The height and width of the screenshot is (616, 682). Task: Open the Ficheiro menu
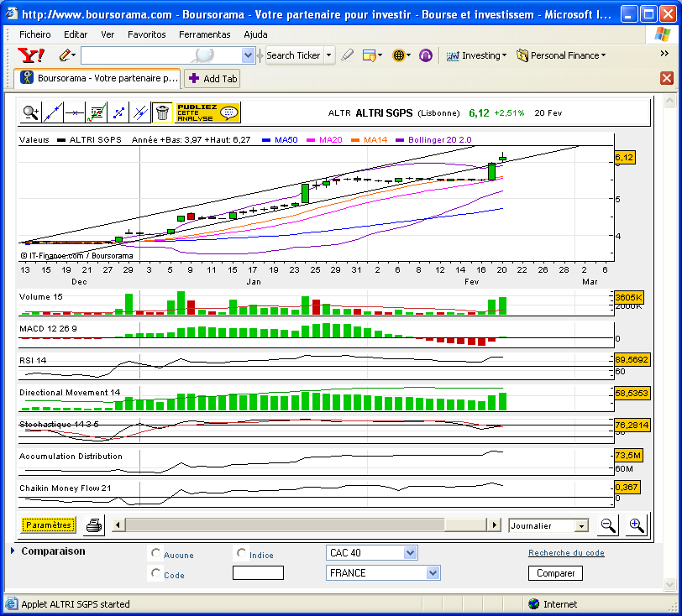[34, 34]
